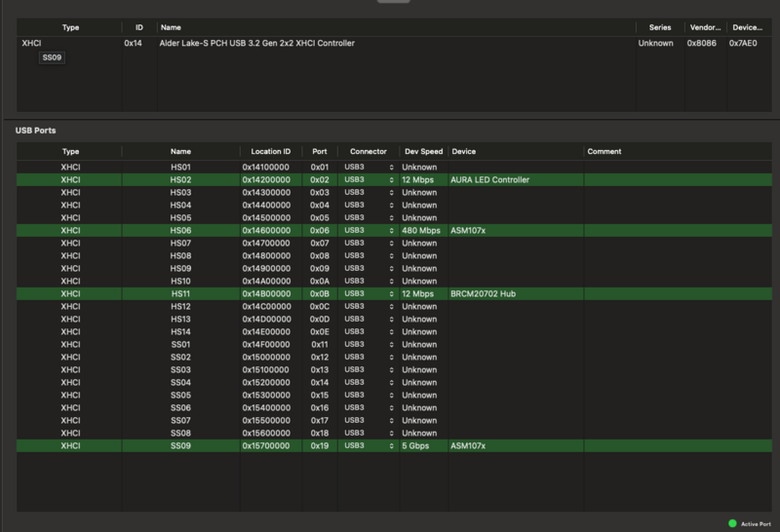780x532 pixels.
Task: Expand the Connector dropdown for SS09
Action: 369,445
